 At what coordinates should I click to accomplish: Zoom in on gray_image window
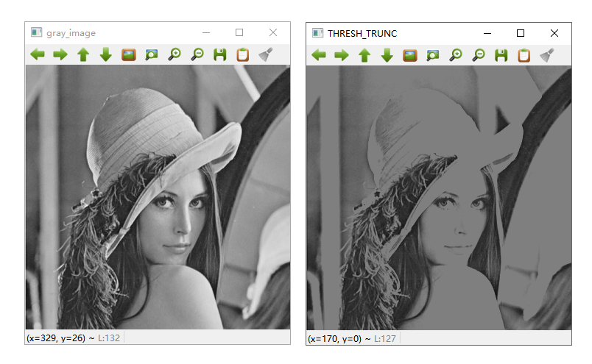[x=175, y=54]
